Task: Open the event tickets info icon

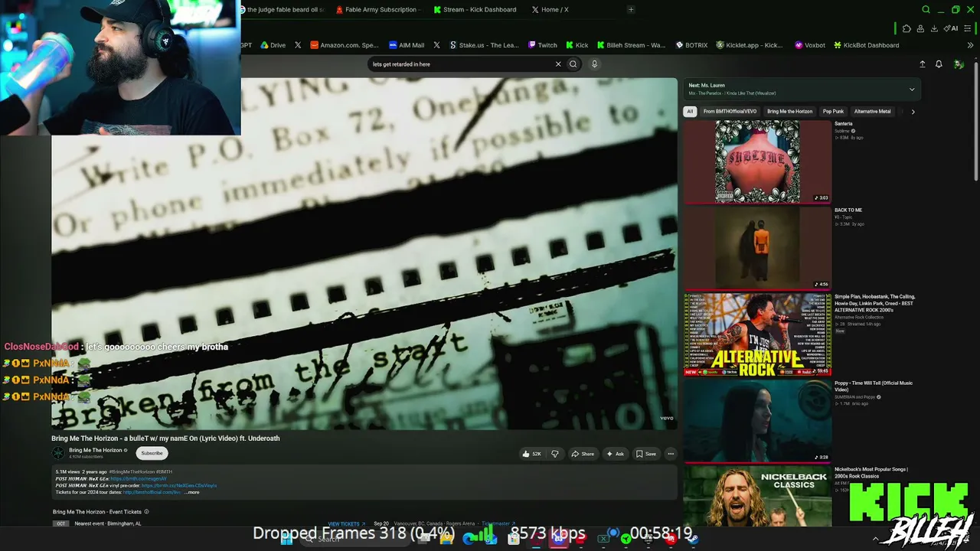Action: 146,512
